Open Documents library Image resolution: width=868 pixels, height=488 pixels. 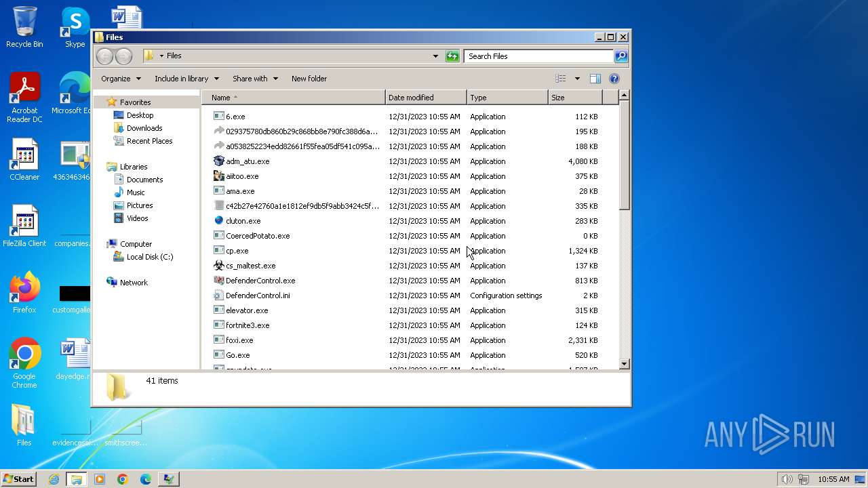click(144, 180)
